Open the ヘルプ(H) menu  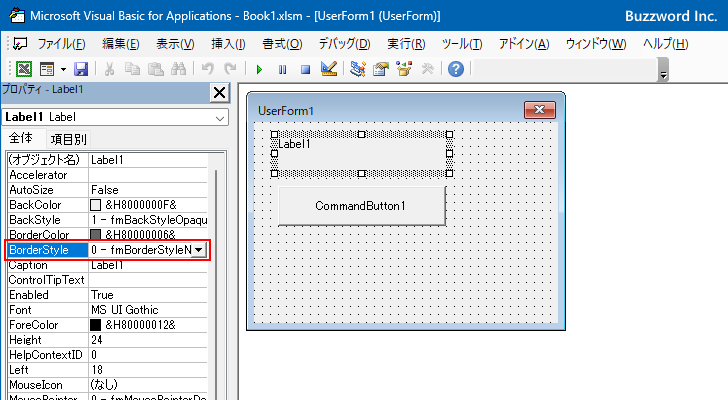tap(665, 44)
